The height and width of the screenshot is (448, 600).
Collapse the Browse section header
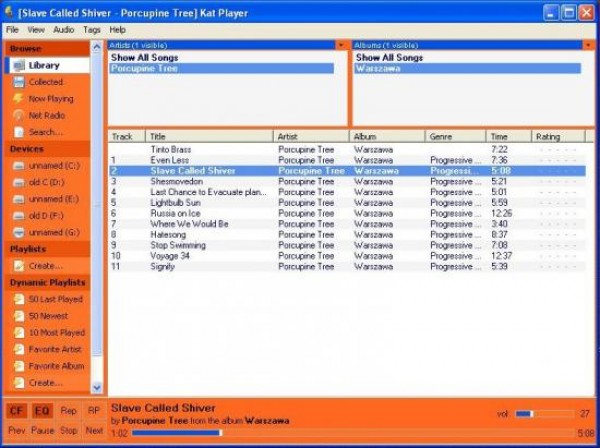click(47, 49)
